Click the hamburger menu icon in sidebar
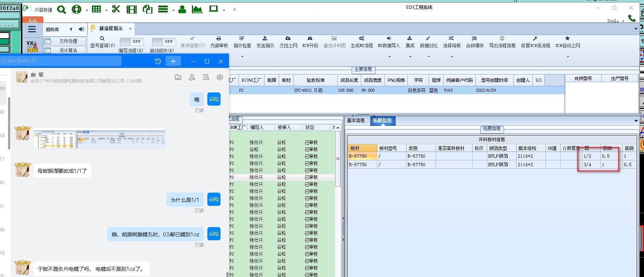 click(32, 30)
